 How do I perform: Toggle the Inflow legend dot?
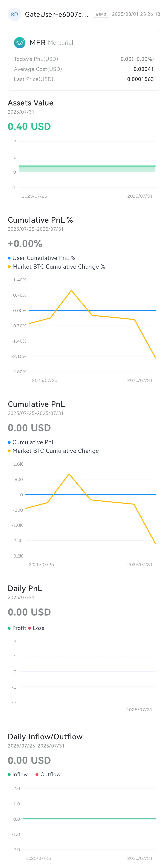pos(9,774)
